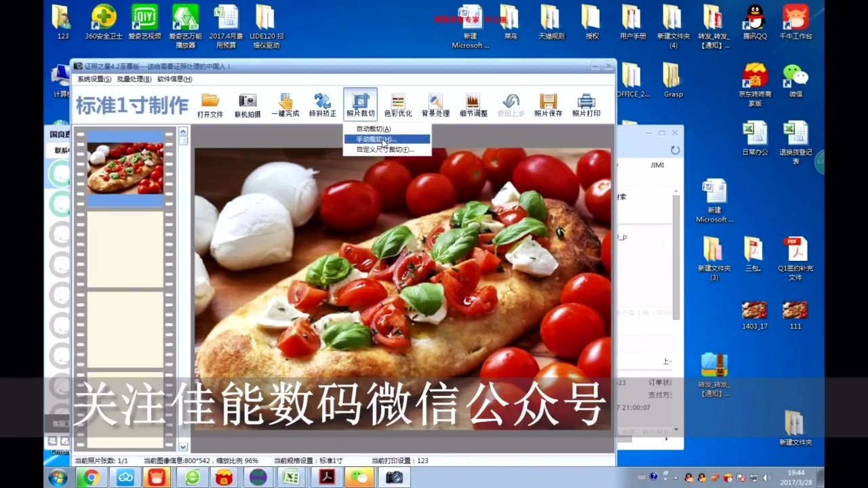The image size is (868, 488).
Task: Open the 照片裁切 photo crop tool
Action: 360,105
